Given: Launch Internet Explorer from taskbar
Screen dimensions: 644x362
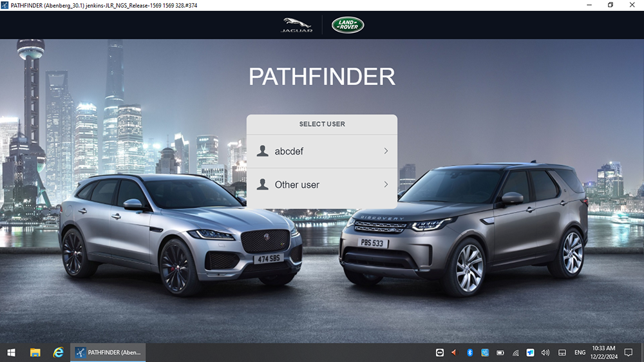Looking at the screenshot, I should point(59,352).
